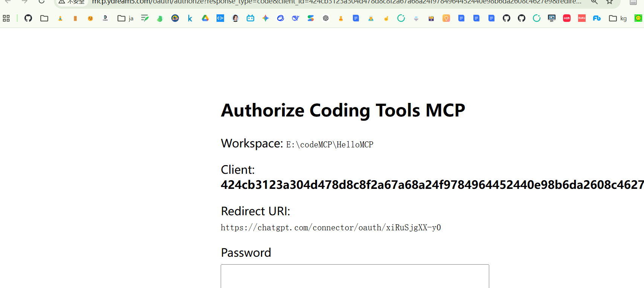
Task: Open the ChatGPT knot logo bookmark
Action: click(326, 18)
